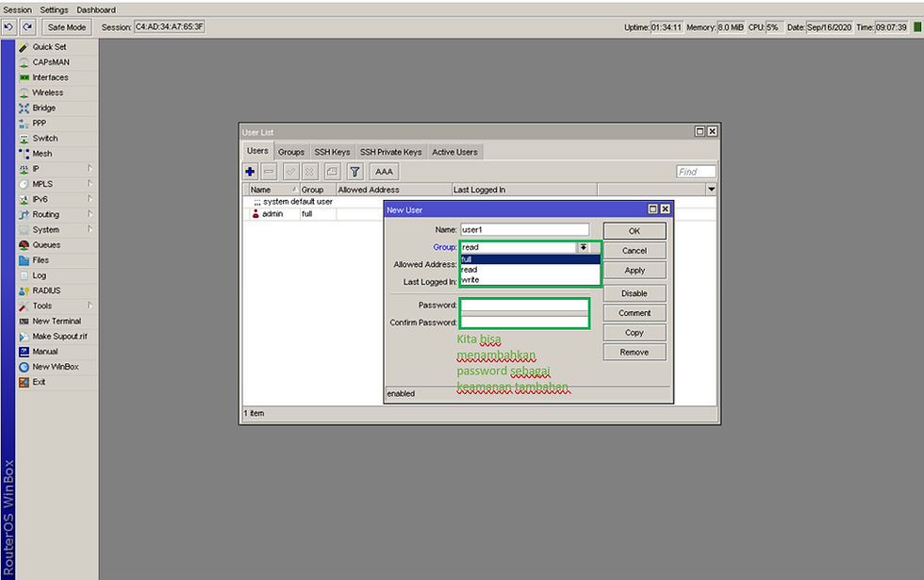Switch to the SSH Keys tab
924x580 pixels.
click(332, 152)
